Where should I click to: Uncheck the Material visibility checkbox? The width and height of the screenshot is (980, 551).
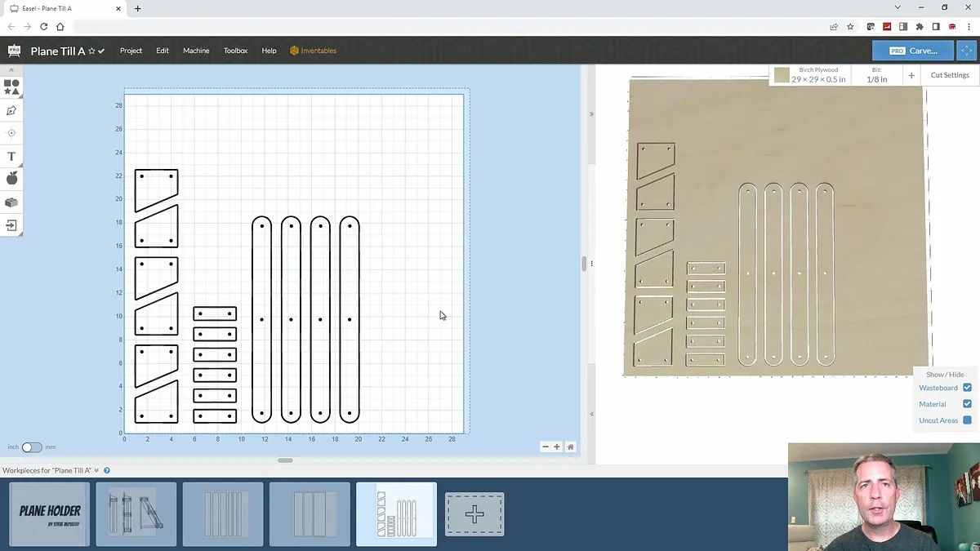(x=967, y=404)
